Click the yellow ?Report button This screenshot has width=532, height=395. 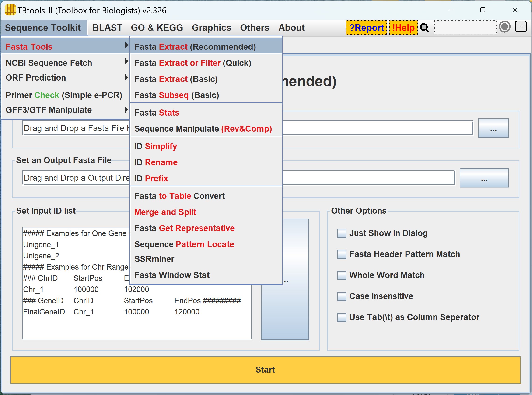(366, 28)
